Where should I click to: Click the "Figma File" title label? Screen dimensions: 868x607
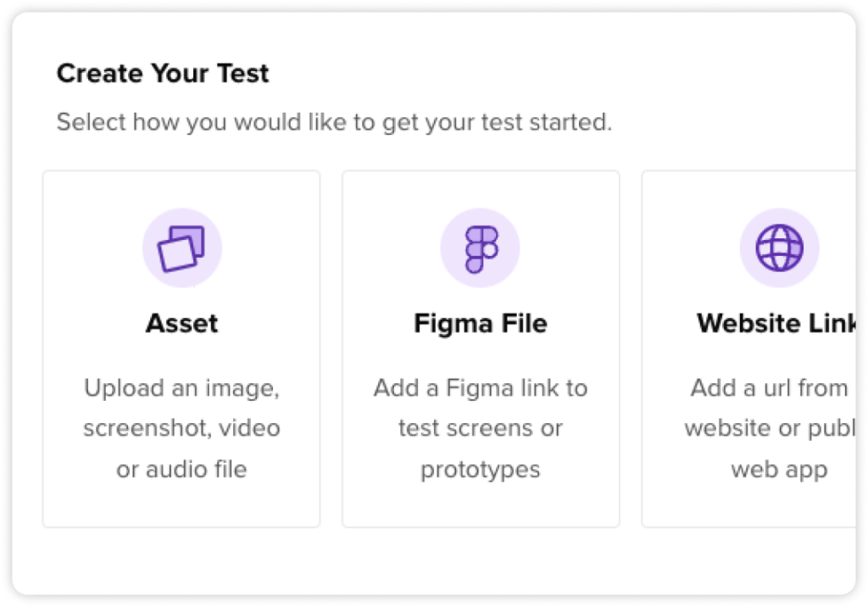coord(480,323)
